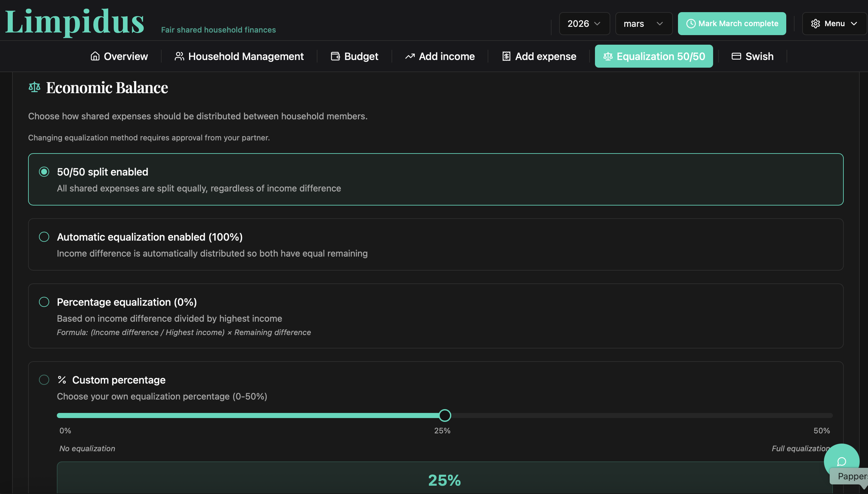The image size is (868, 494).
Task: Select the Custom percentage radio button
Action: 44,380
